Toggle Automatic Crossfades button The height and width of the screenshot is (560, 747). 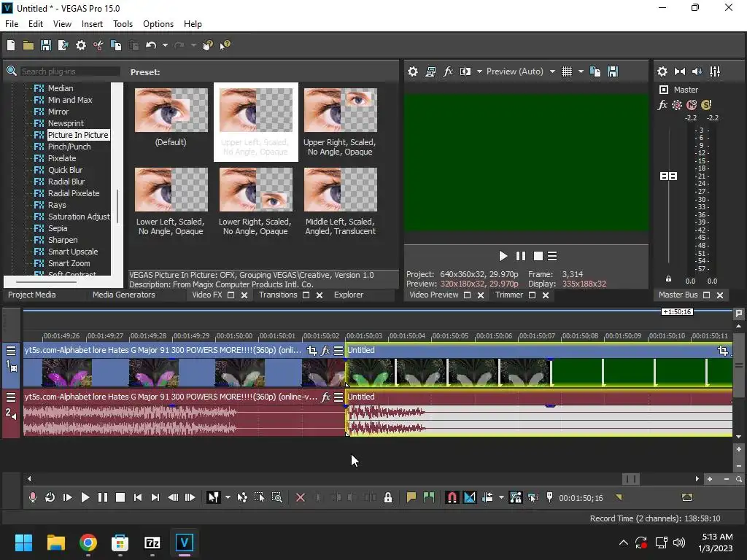click(x=469, y=497)
